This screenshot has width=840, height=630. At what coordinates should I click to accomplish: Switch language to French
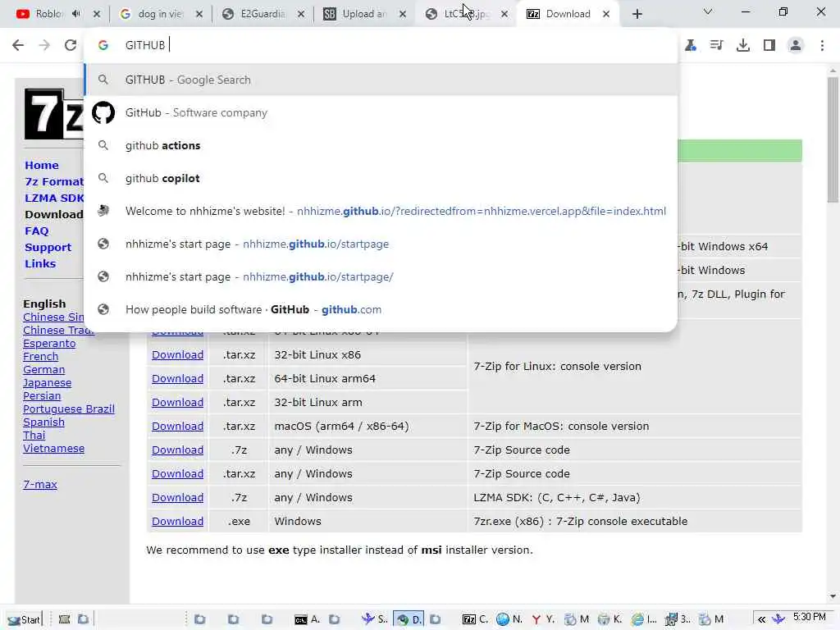coord(41,356)
